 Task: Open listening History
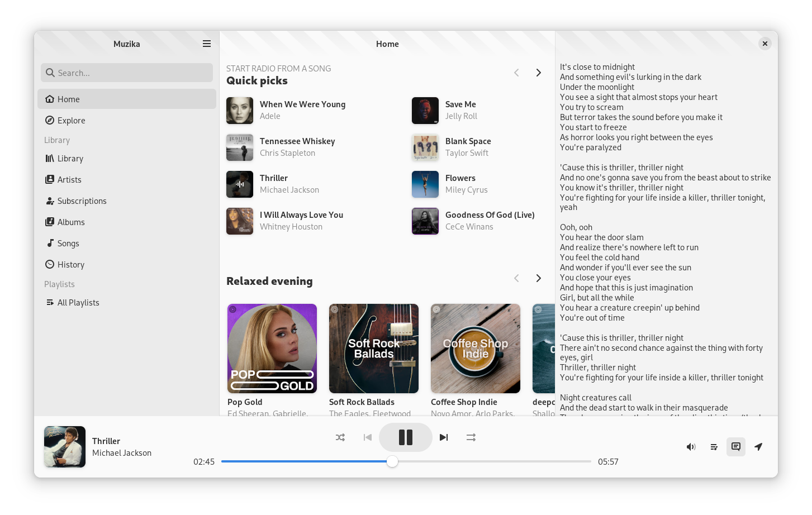pos(127,264)
